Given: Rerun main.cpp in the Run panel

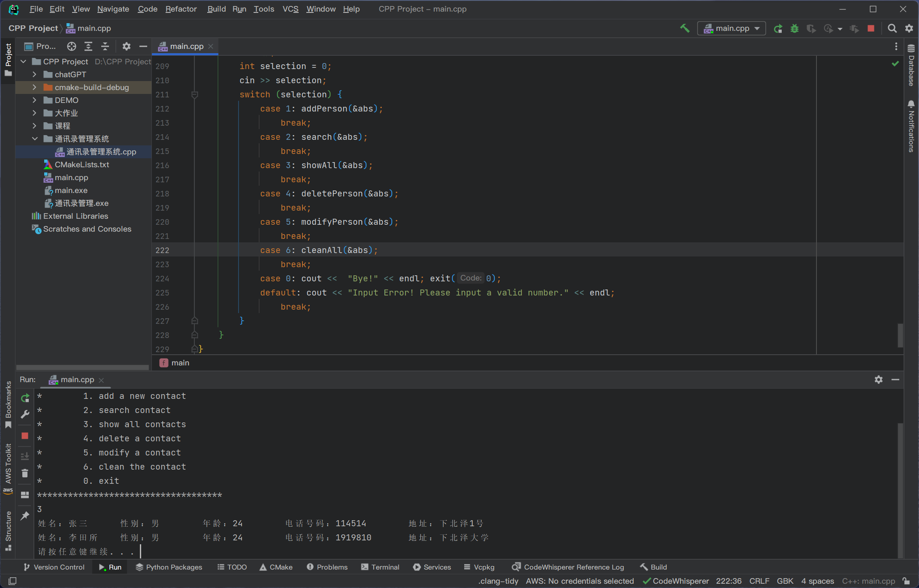Looking at the screenshot, I should 25,398.
